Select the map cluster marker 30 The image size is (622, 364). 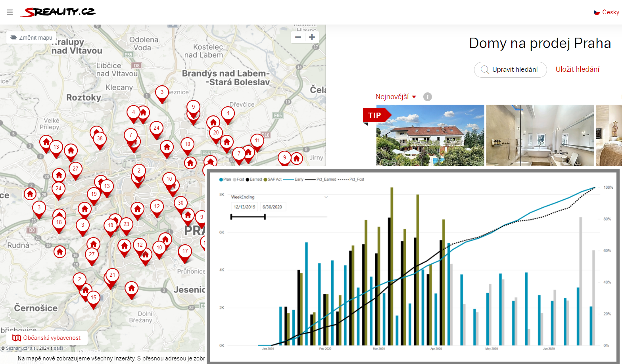pyautogui.click(x=180, y=203)
